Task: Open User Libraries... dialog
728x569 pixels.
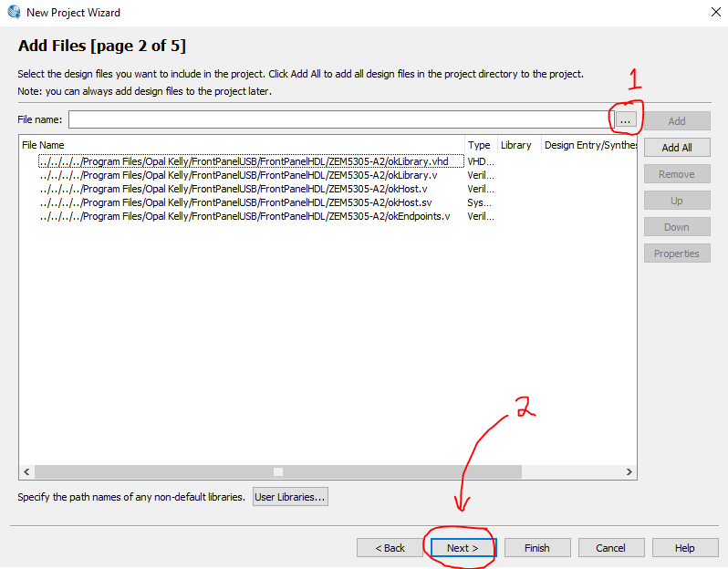Action: point(290,497)
